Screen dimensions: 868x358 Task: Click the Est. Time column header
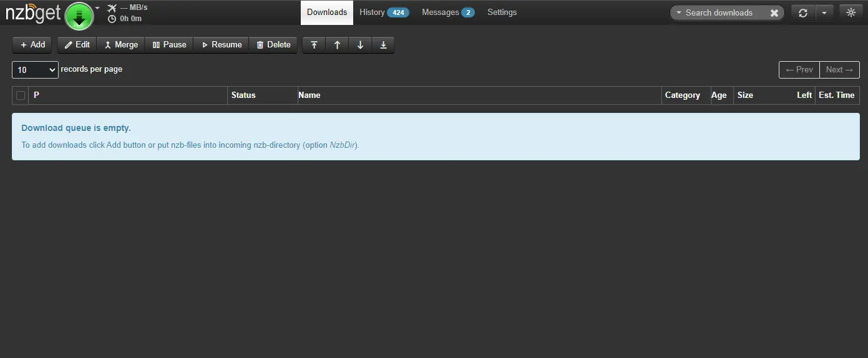pos(836,95)
